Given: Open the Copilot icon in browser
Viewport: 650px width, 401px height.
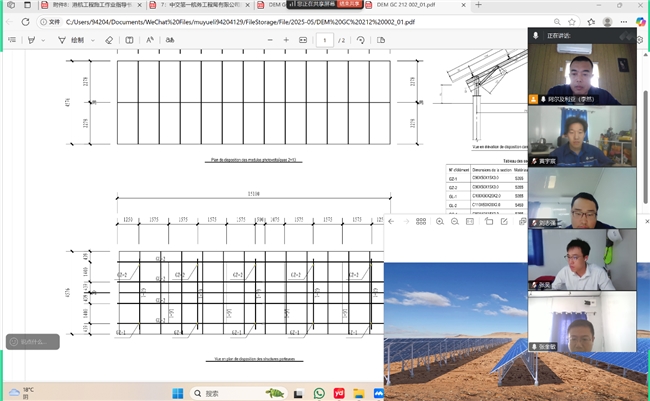Looking at the screenshot, I should (640, 22).
